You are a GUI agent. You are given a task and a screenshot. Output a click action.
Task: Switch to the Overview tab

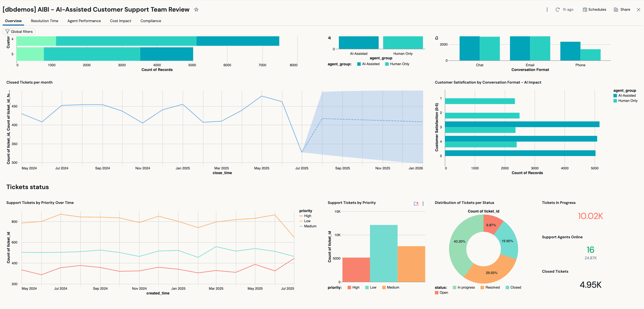[x=13, y=21]
